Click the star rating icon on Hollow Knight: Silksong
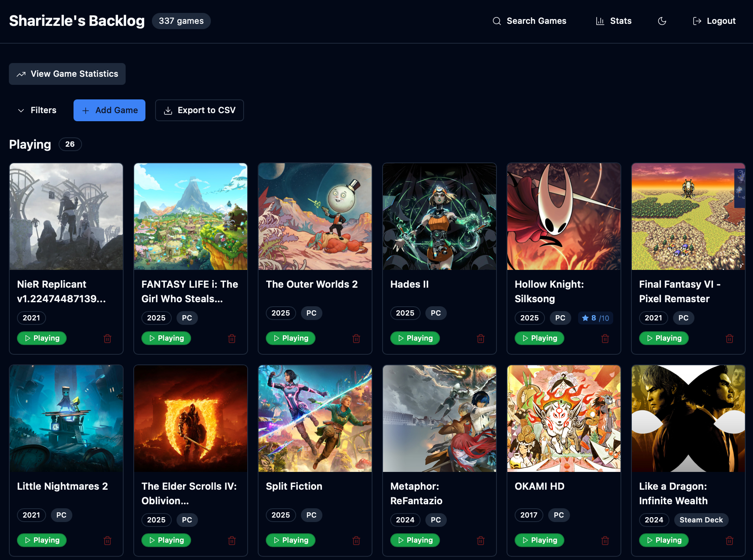Screen dimensions: 753x560 click(x=586, y=318)
